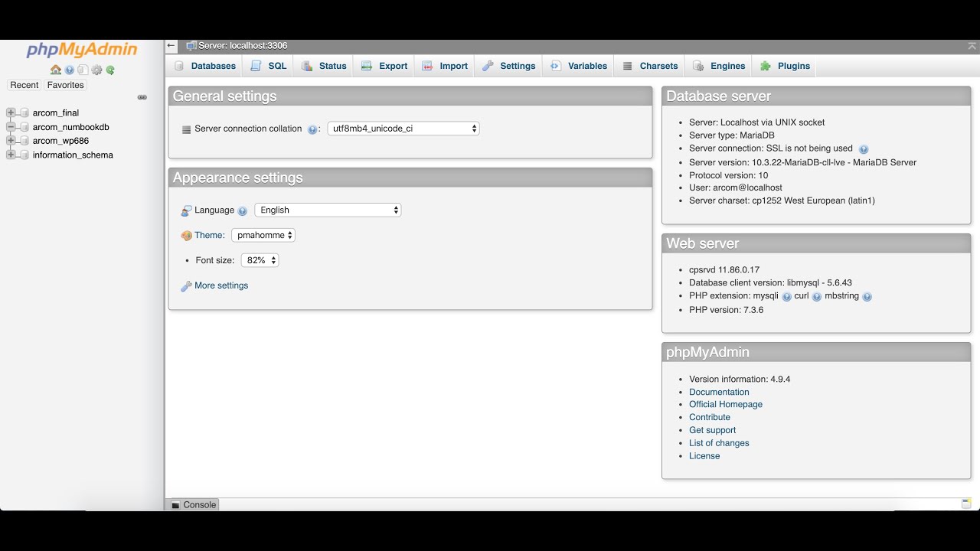Go to the Import tab
Viewport: 980px width, 551px height.
click(445, 66)
